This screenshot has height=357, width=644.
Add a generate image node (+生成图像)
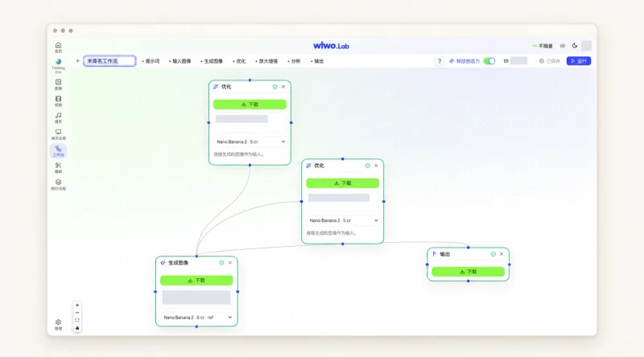[212, 61]
